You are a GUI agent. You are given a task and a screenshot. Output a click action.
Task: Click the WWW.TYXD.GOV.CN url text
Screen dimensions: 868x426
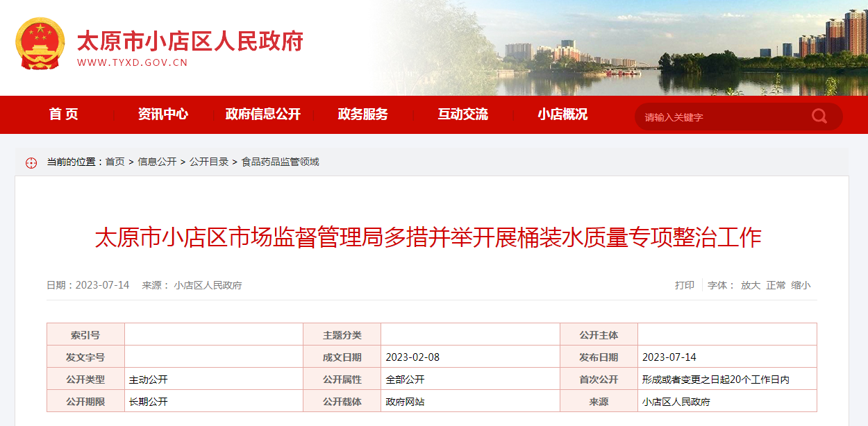[x=133, y=62]
